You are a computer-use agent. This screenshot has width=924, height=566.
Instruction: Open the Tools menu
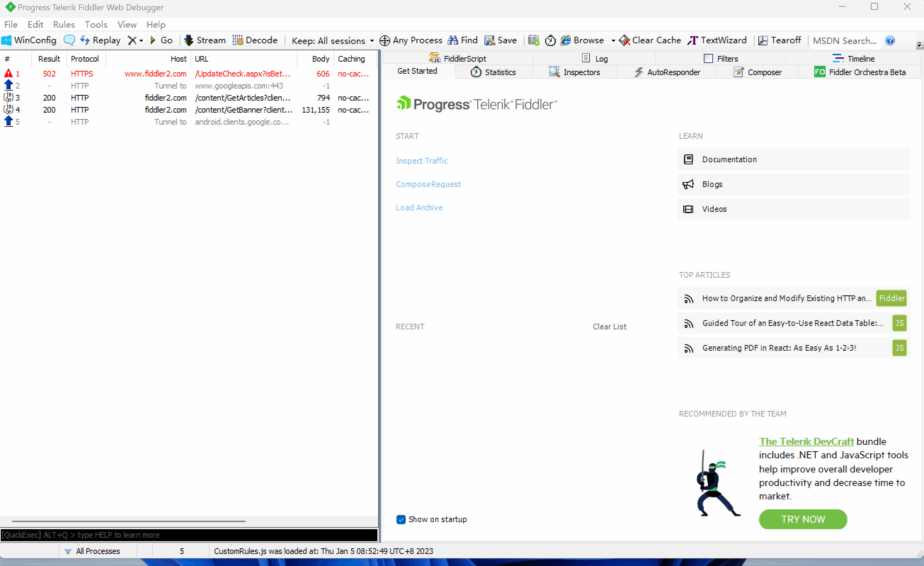click(96, 24)
